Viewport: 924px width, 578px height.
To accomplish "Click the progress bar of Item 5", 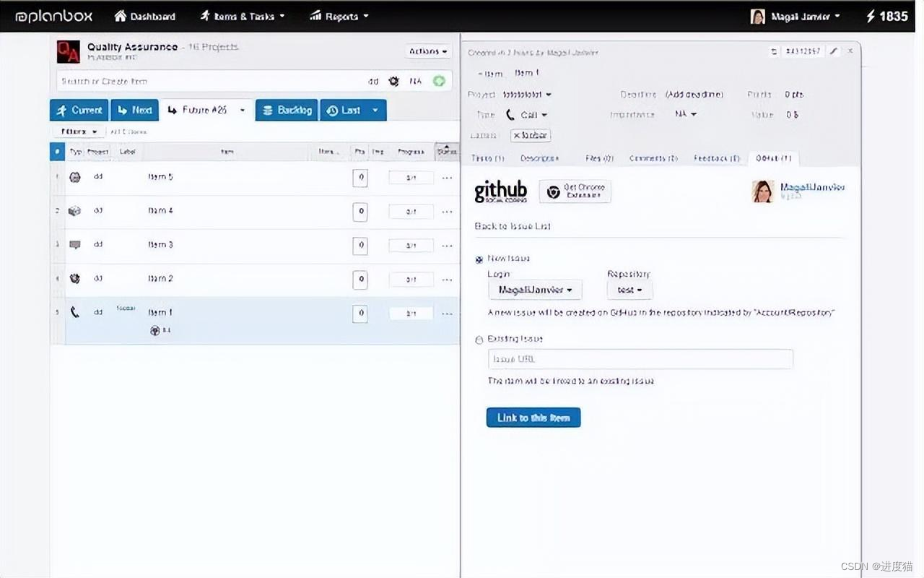I will click(x=411, y=178).
